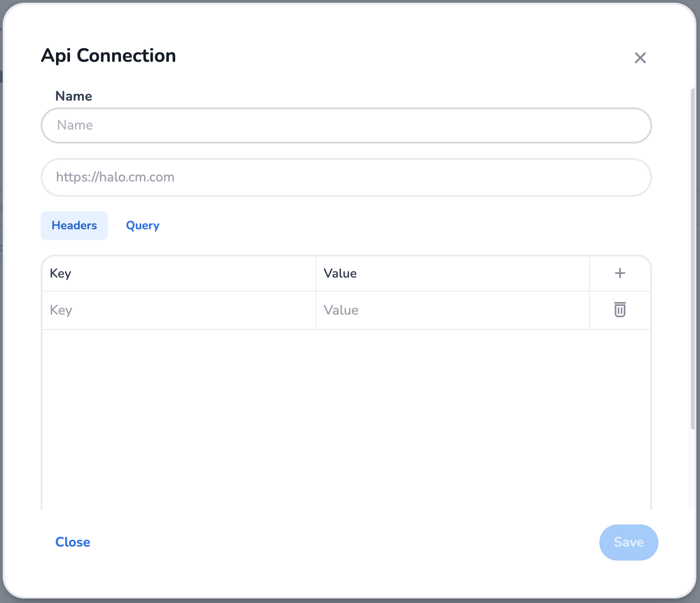Click the Name label above the field
Screen dimensions: 700x603
74,96
